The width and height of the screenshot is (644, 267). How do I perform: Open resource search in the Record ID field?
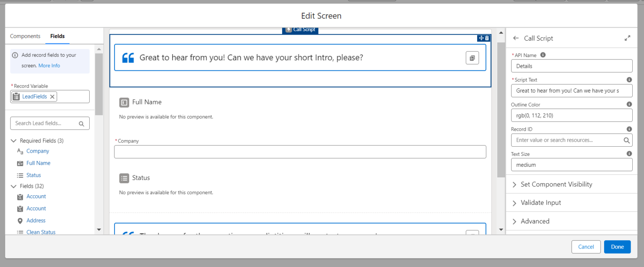click(627, 140)
